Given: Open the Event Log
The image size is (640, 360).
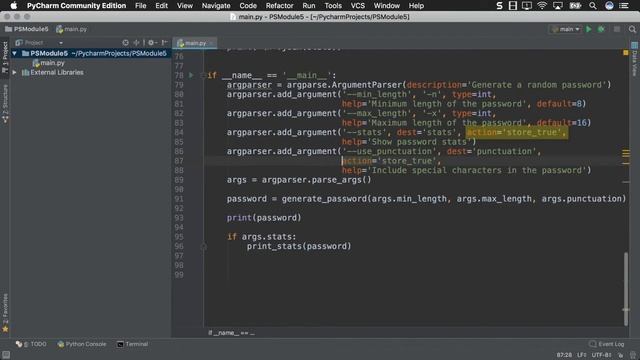Looking at the screenshot, I should (x=607, y=344).
